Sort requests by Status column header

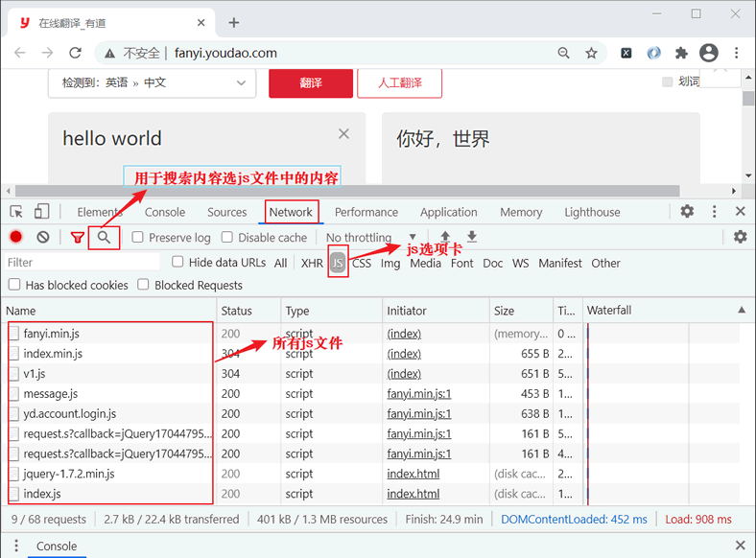(x=248, y=311)
